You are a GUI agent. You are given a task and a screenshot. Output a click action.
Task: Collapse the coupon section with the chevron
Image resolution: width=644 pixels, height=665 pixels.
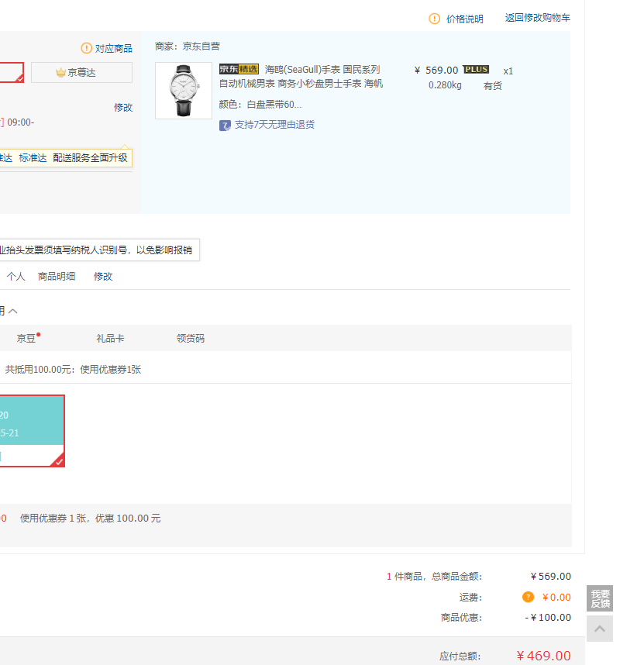[x=12, y=312]
